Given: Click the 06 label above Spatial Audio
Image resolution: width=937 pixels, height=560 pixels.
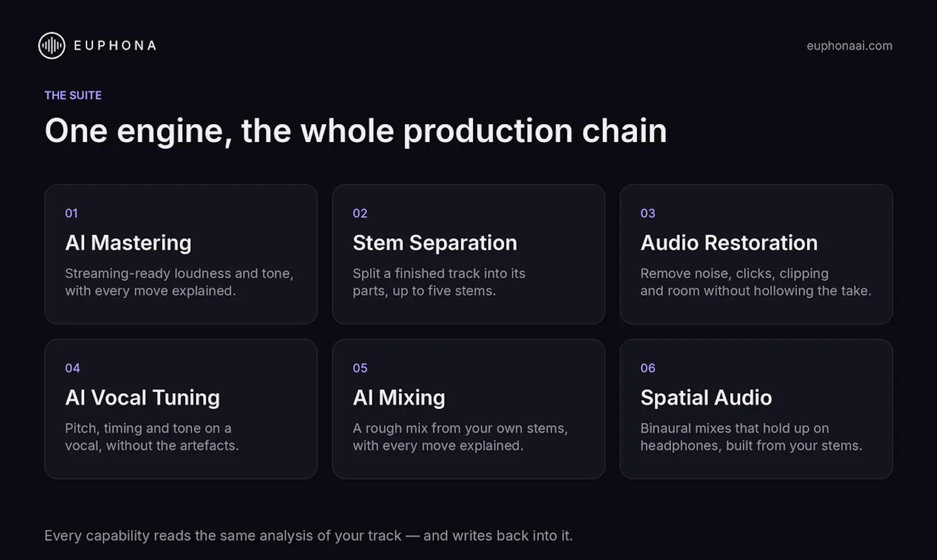Looking at the screenshot, I should point(648,368).
